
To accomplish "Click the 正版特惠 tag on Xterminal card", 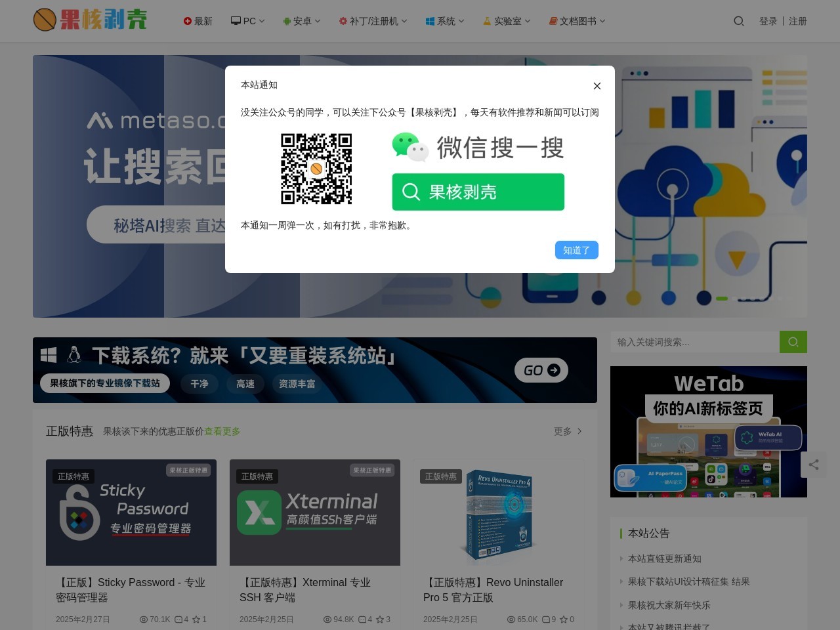I will pyautogui.click(x=257, y=476).
